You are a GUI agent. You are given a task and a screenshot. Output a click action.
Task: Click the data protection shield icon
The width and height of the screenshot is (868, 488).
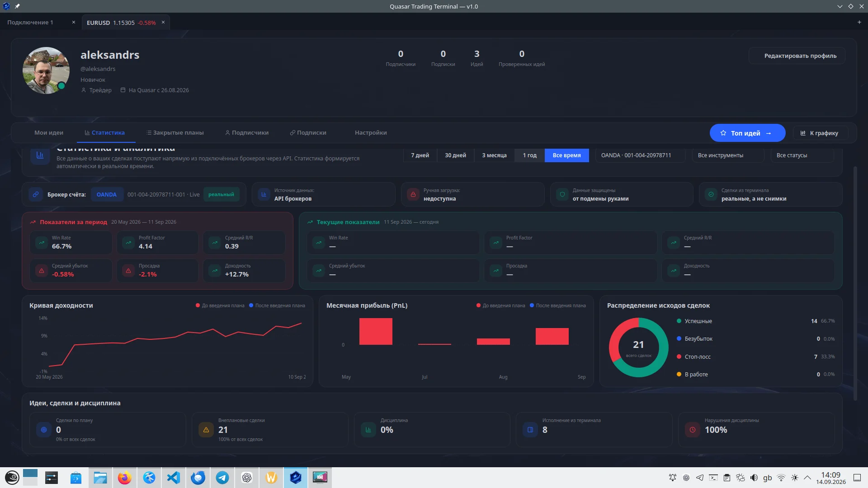click(x=562, y=194)
